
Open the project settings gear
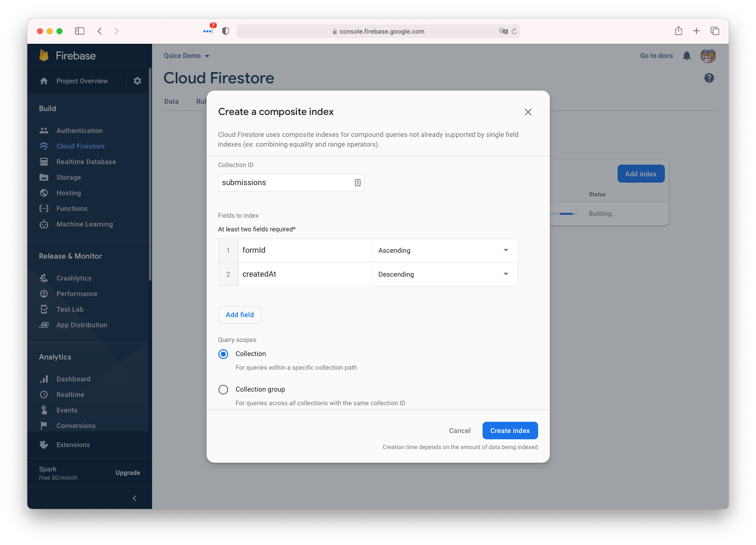137,81
